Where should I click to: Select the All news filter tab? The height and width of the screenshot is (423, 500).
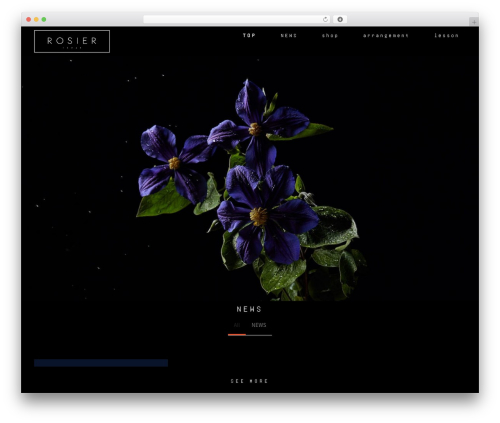tap(237, 325)
